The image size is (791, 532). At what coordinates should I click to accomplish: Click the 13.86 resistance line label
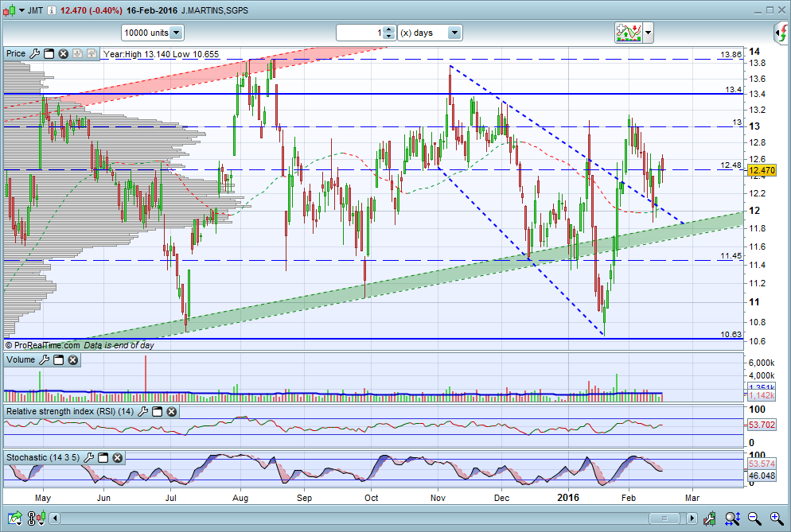pyautogui.click(x=731, y=54)
